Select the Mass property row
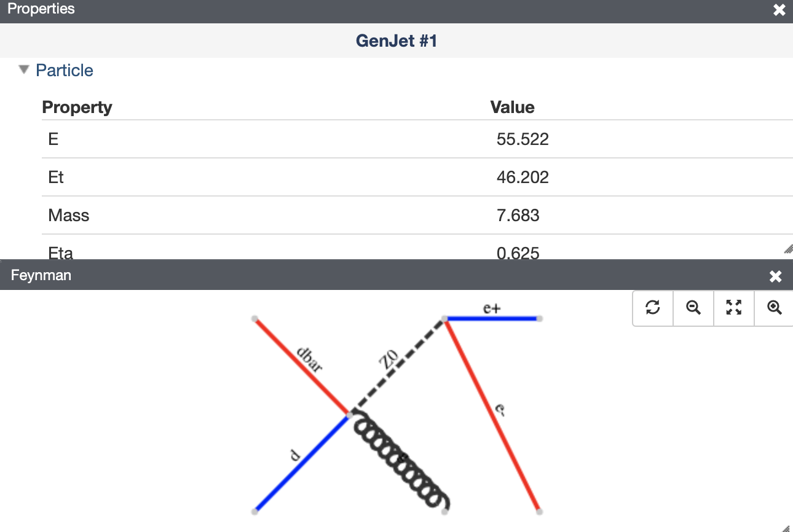The width and height of the screenshot is (793, 532). pyautogui.click(x=69, y=216)
